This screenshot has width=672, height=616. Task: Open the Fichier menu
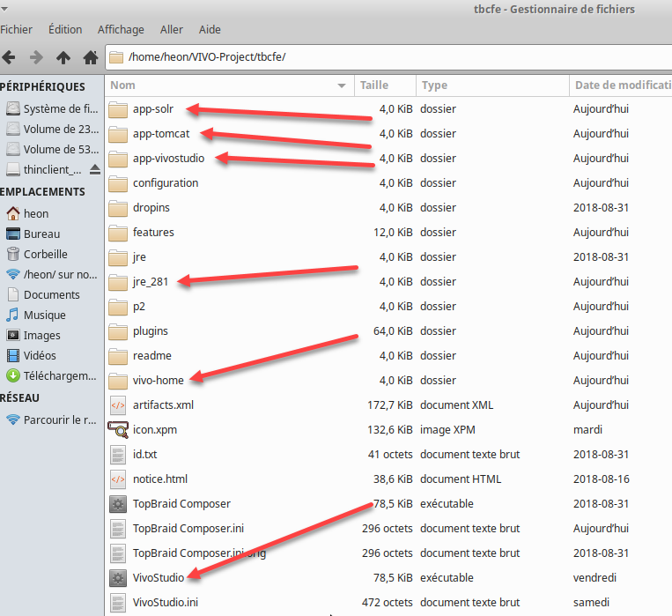tap(16, 30)
